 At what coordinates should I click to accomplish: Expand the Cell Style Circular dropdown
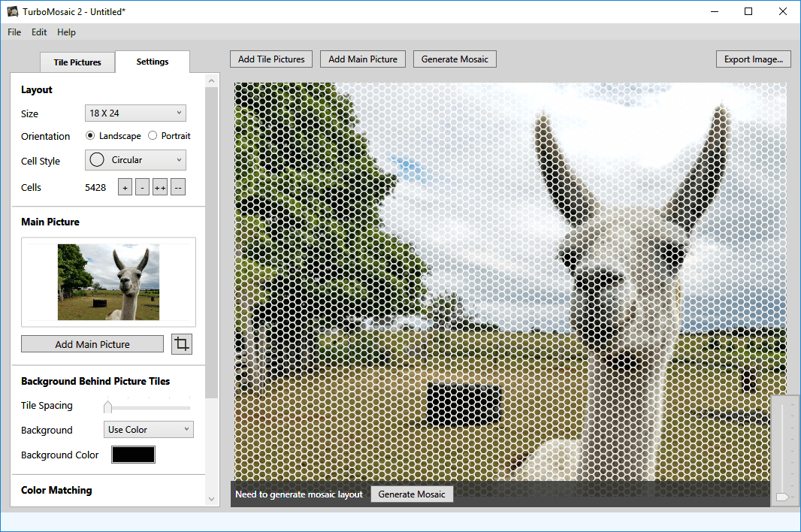pyautogui.click(x=135, y=160)
